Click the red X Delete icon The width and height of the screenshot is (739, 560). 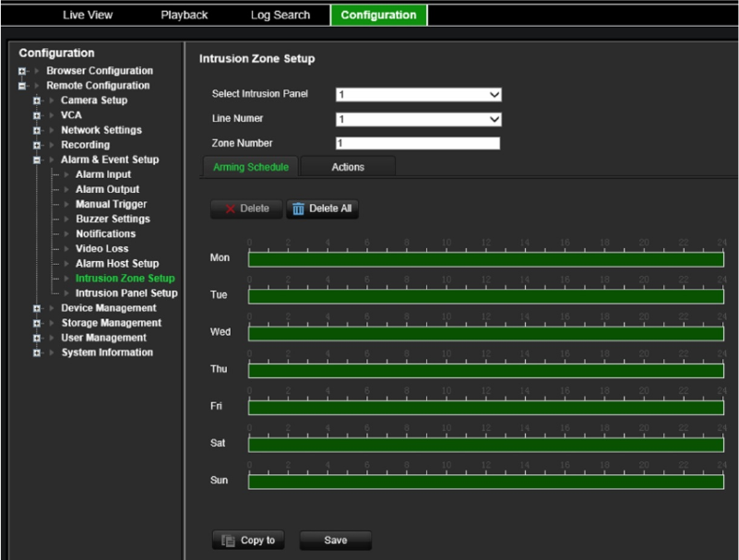230,209
